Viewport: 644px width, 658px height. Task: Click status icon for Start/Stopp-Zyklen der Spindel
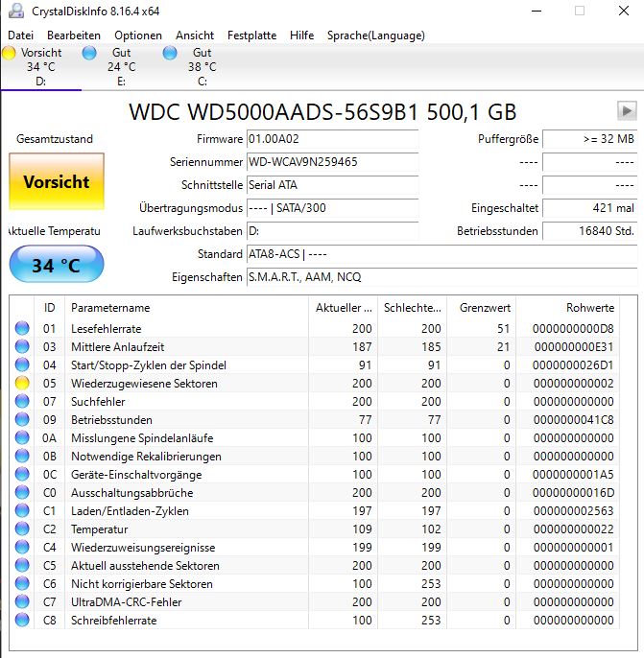point(22,364)
